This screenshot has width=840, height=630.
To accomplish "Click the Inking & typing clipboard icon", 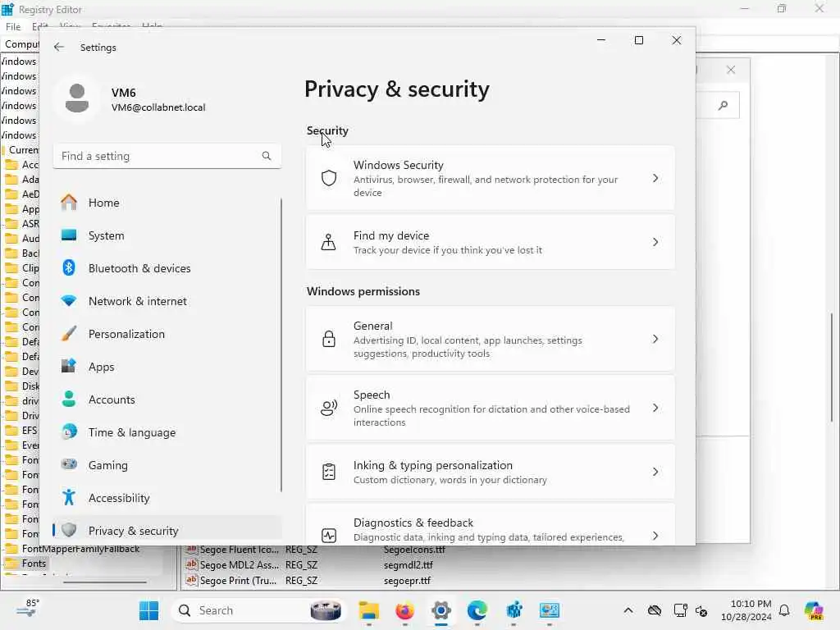I will click(328, 472).
